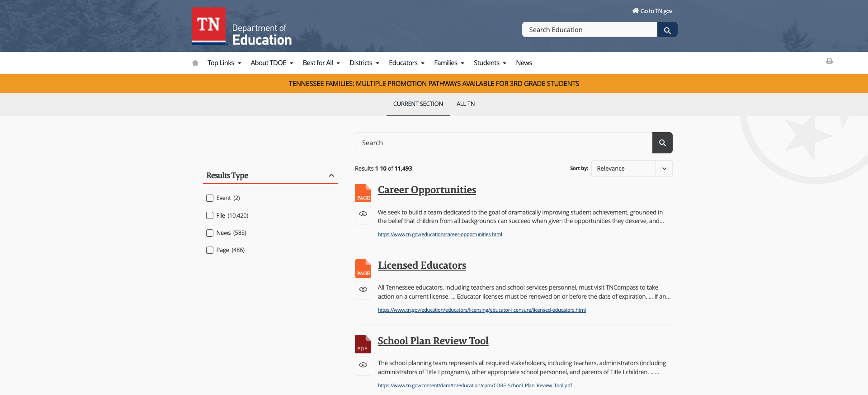Image resolution: width=868 pixels, height=395 pixels.
Task: Click the orange 3rd grade promotion pathways banner
Action: 434,84
